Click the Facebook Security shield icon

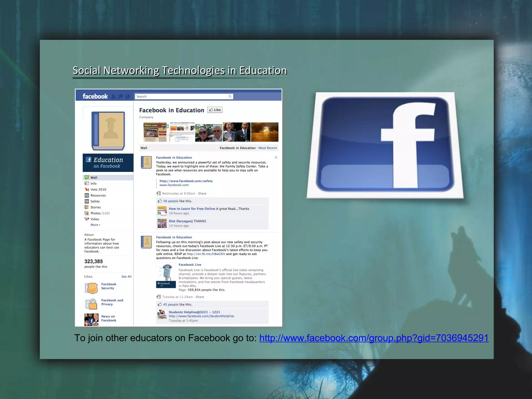[91, 288]
